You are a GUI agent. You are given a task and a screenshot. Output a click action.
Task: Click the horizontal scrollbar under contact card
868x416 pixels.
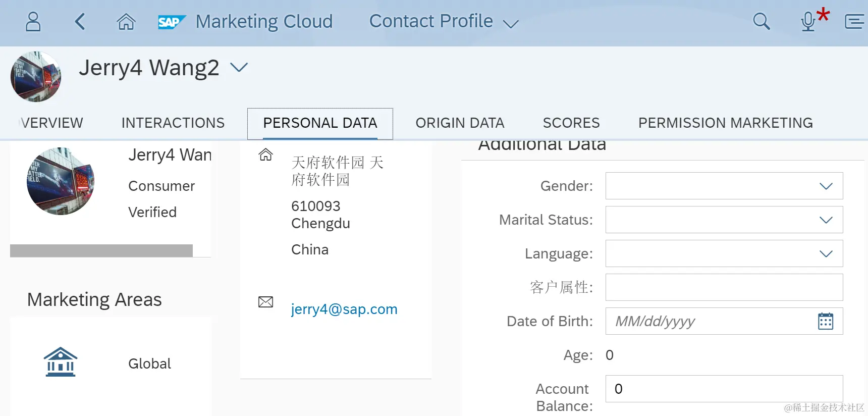[101, 250]
